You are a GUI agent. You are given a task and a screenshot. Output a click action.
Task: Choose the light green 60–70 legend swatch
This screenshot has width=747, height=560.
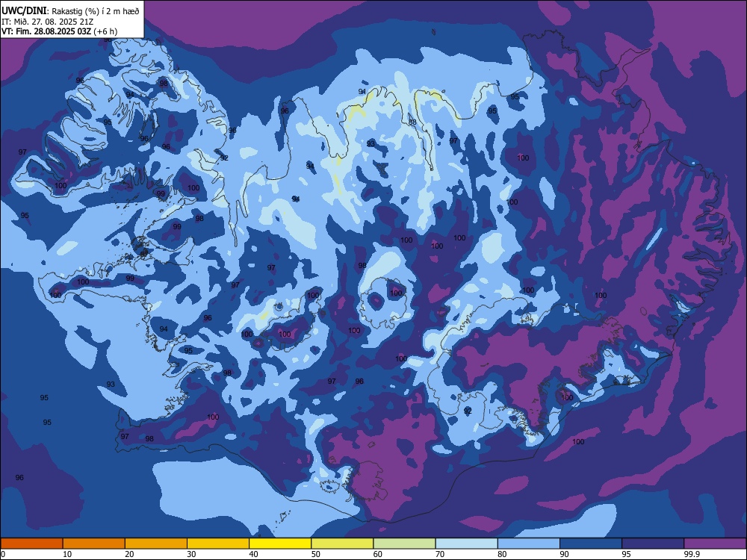click(x=404, y=544)
